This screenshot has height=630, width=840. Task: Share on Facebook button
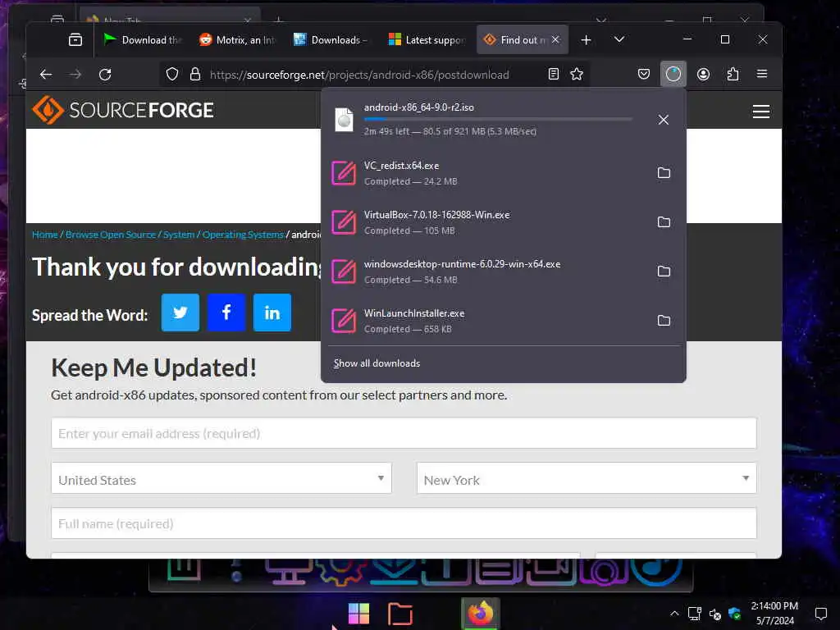coord(226,313)
